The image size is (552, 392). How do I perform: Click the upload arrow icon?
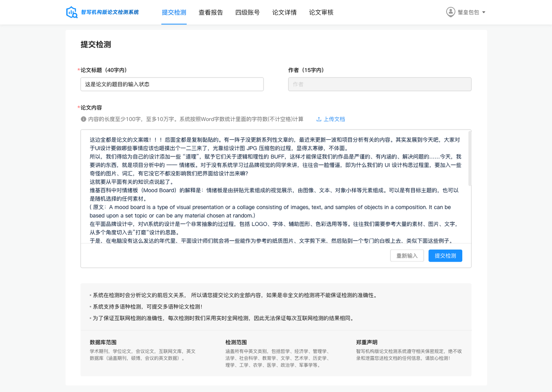(319, 119)
